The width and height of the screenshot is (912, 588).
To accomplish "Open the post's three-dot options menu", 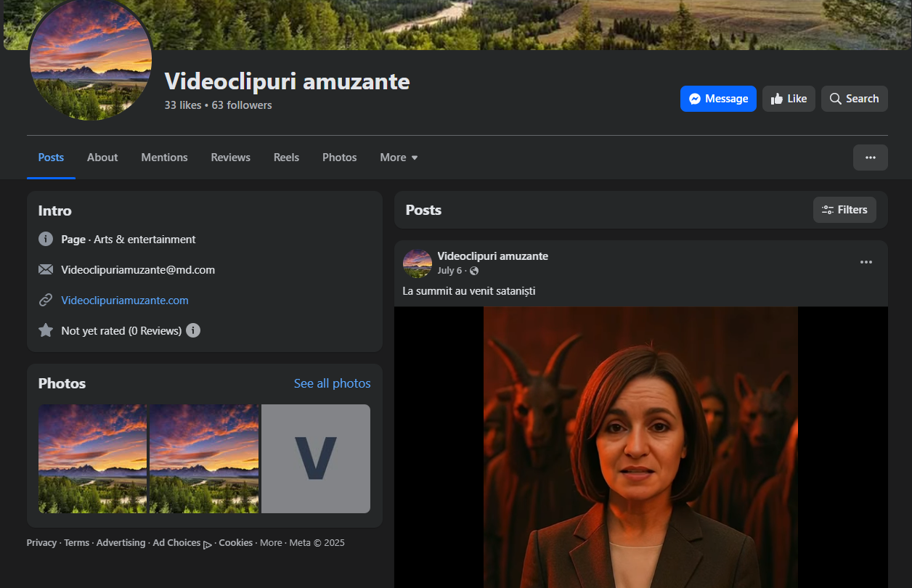I will pyautogui.click(x=866, y=262).
